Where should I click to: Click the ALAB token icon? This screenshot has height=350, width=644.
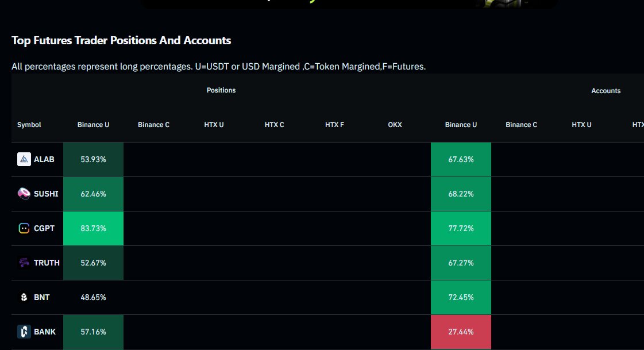click(x=24, y=159)
